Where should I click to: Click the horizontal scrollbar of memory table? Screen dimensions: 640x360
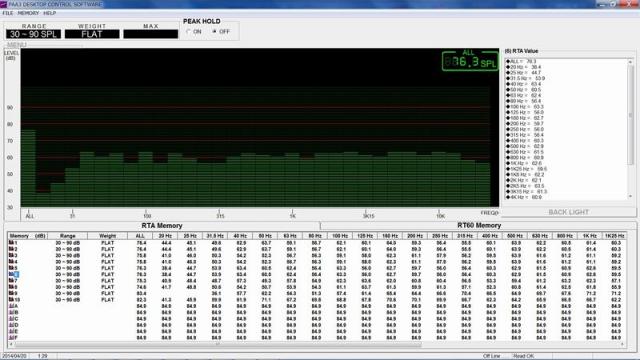pos(317,345)
